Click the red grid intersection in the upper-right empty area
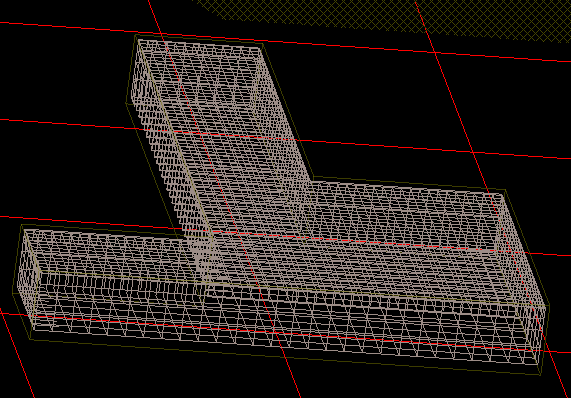Image resolution: width=571 pixels, height=398 pixels. point(435,53)
